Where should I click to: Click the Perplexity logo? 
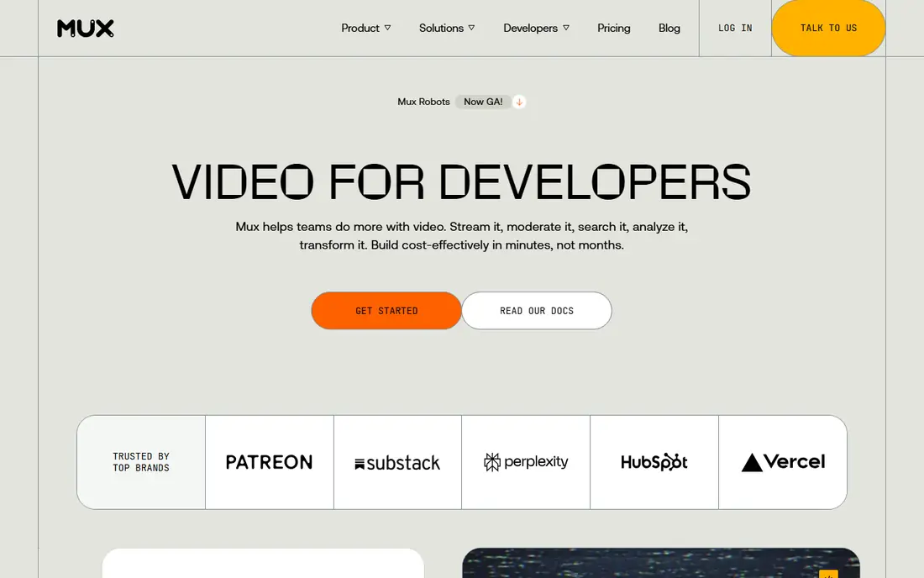point(526,462)
